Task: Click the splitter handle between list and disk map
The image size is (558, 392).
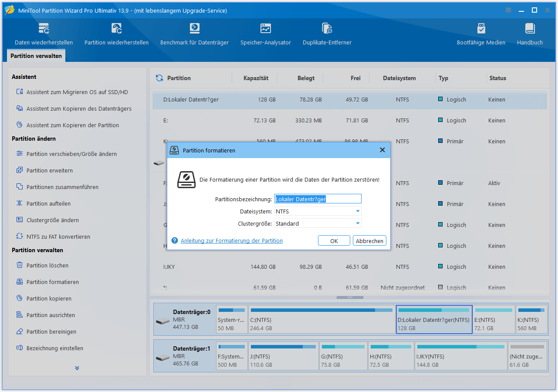Action: (349, 297)
